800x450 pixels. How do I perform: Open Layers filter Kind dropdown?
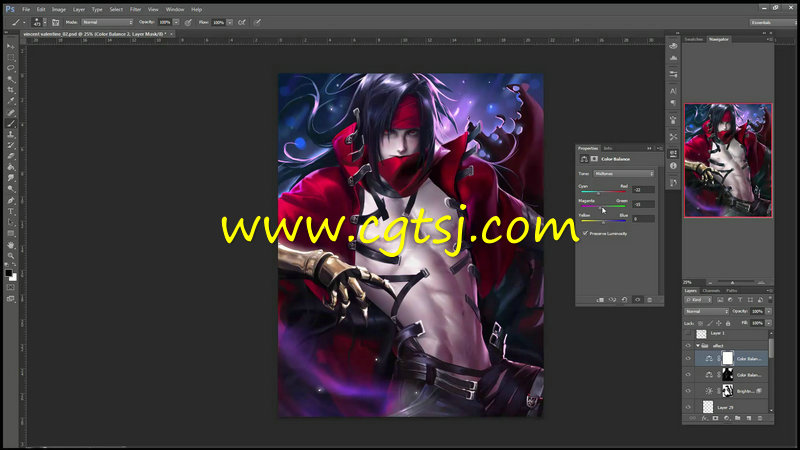click(x=699, y=300)
